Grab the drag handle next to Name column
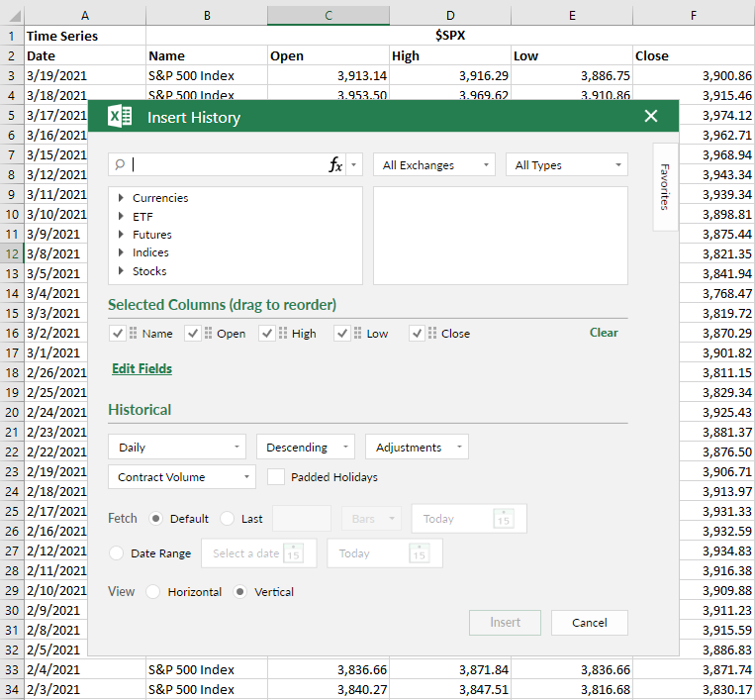The image size is (755, 700). pyautogui.click(x=133, y=334)
